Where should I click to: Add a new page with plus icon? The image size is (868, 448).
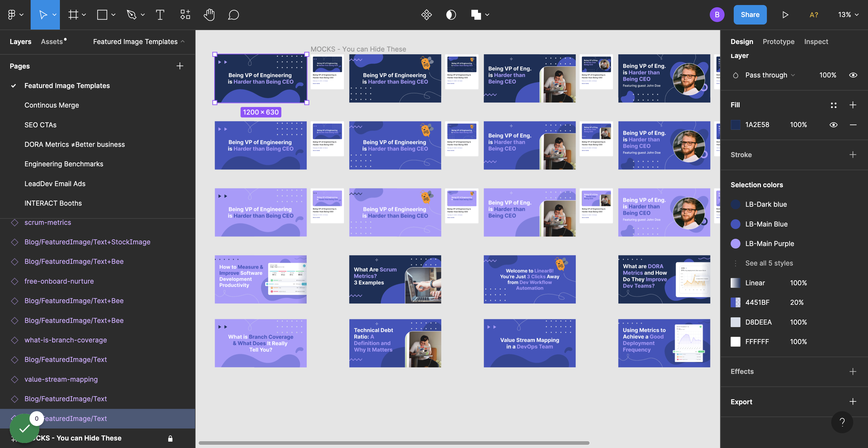(x=180, y=66)
